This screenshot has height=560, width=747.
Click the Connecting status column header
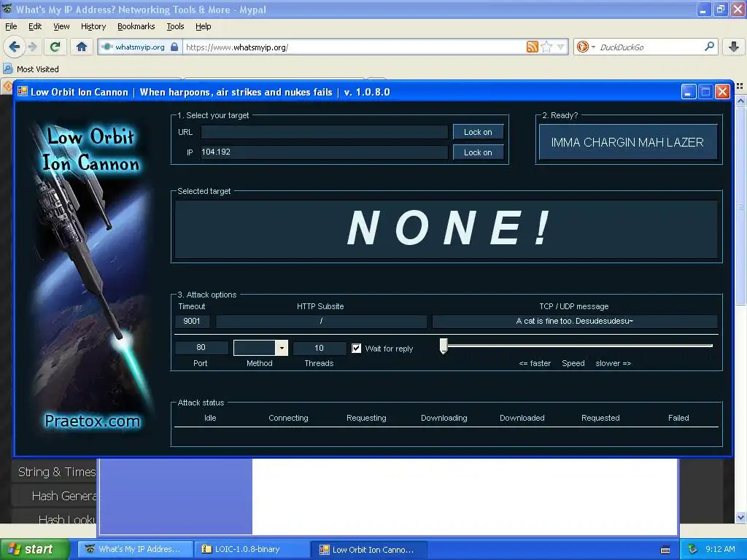(x=288, y=418)
